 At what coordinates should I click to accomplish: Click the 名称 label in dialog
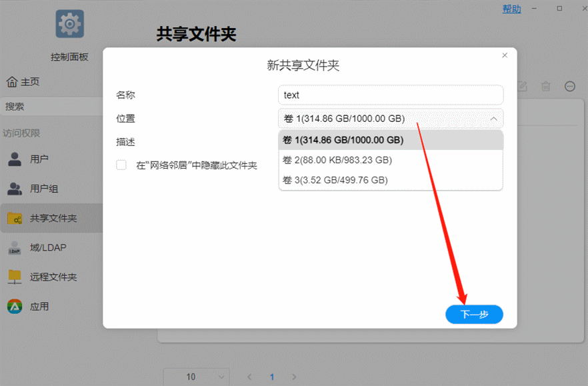tap(125, 95)
